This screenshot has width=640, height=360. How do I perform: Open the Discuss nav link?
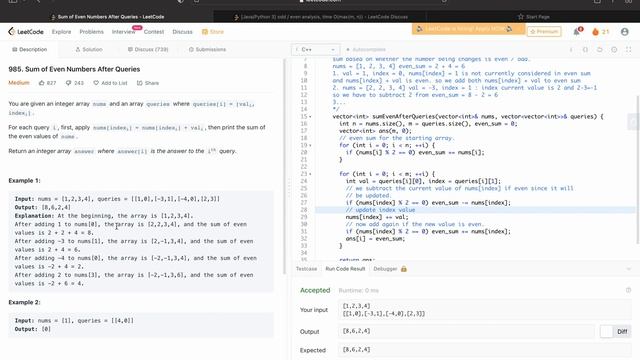(182, 31)
